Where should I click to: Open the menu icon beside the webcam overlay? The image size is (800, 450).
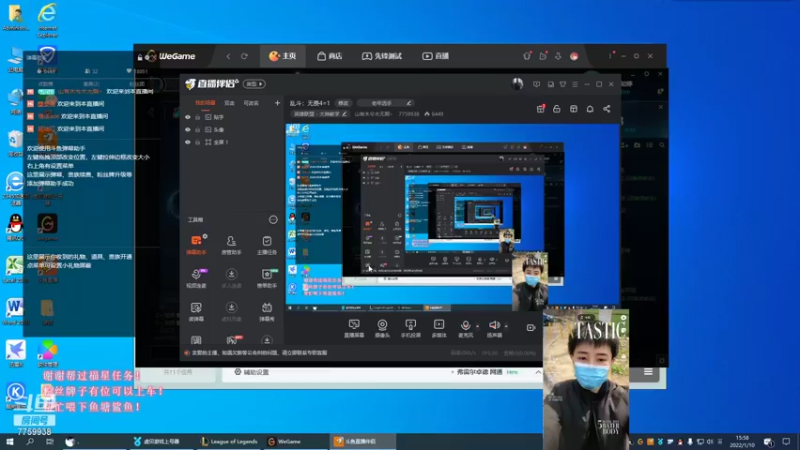pos(648,372)
